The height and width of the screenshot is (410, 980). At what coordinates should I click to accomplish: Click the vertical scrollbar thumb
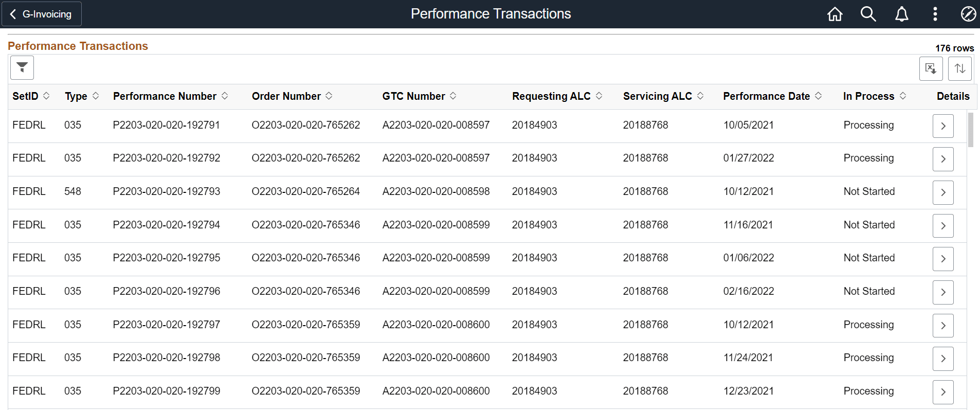pyautogui.click(x=971, y=130)
